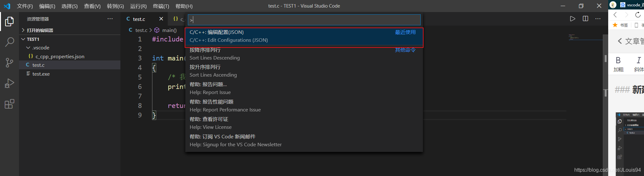Choose Help: View License command
The image size is (644, 176).
[x=304, y=123]
